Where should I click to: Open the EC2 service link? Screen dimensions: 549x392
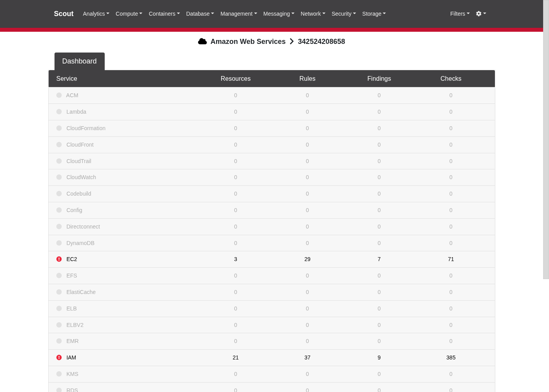click(72, 259)
